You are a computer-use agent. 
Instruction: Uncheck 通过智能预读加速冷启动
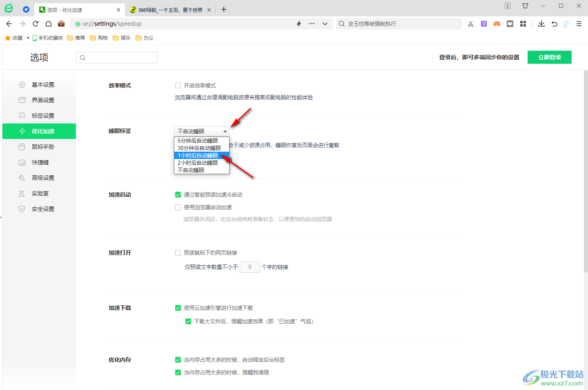coord(178,195)
